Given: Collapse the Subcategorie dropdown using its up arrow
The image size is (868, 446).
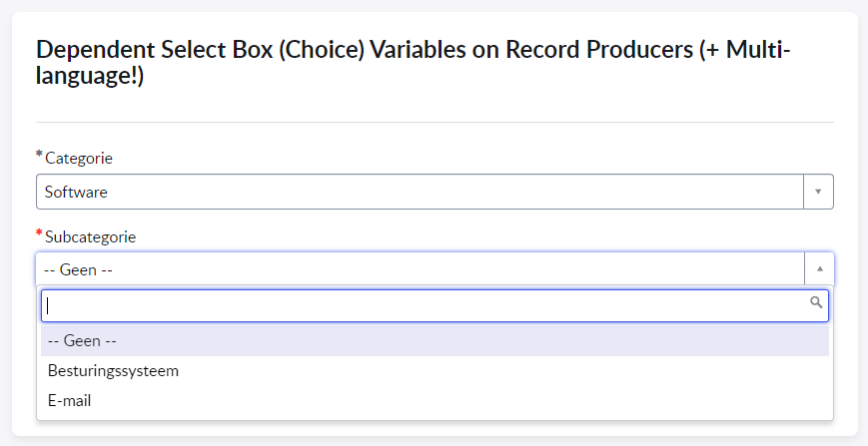Looking at the screenshot, I should pos(819,269).
